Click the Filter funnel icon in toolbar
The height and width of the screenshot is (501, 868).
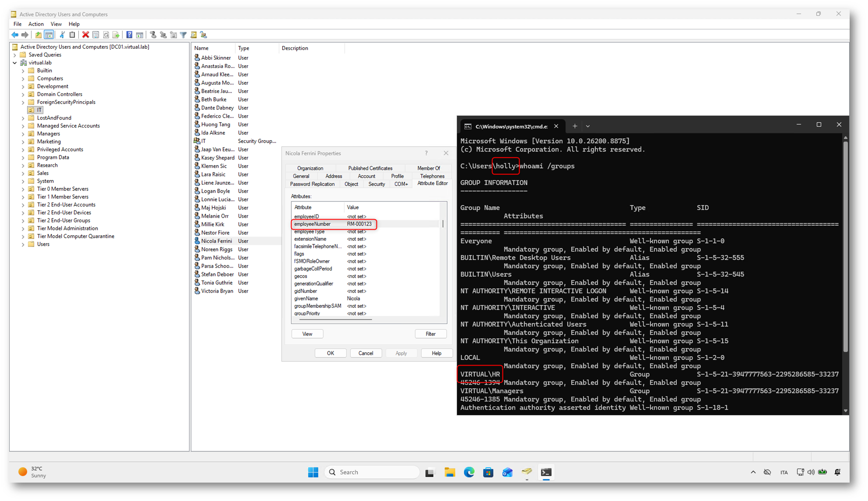tap(183, 35)
